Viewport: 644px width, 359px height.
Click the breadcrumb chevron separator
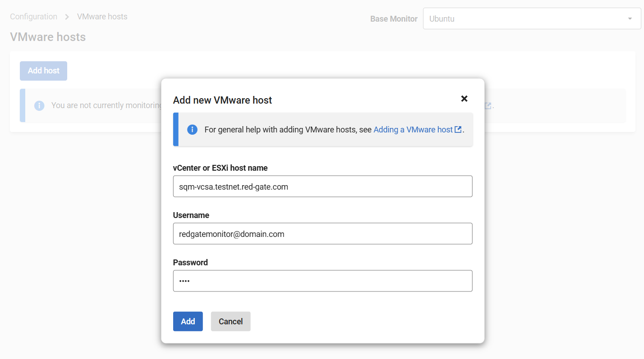(67, 17)
